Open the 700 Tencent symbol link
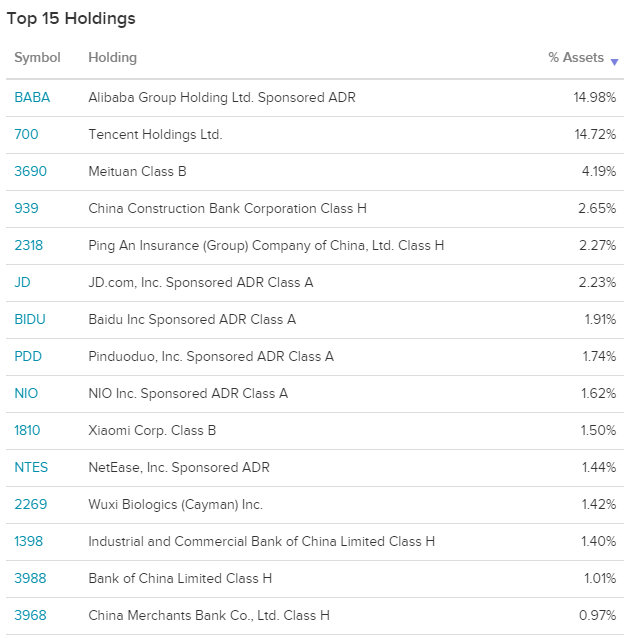Viewport: 639px width, 638px height. (26, 134)
